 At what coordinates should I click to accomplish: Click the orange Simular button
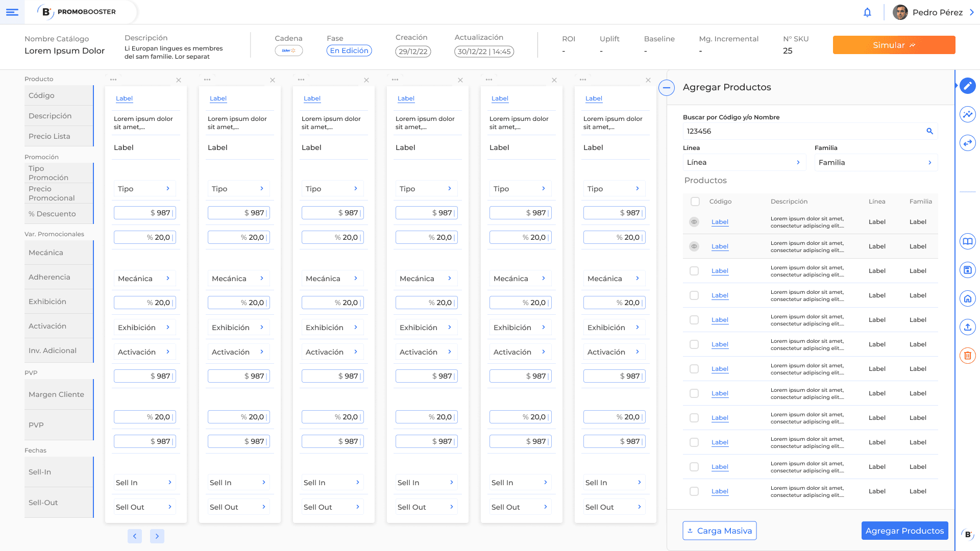coord(894,45)
